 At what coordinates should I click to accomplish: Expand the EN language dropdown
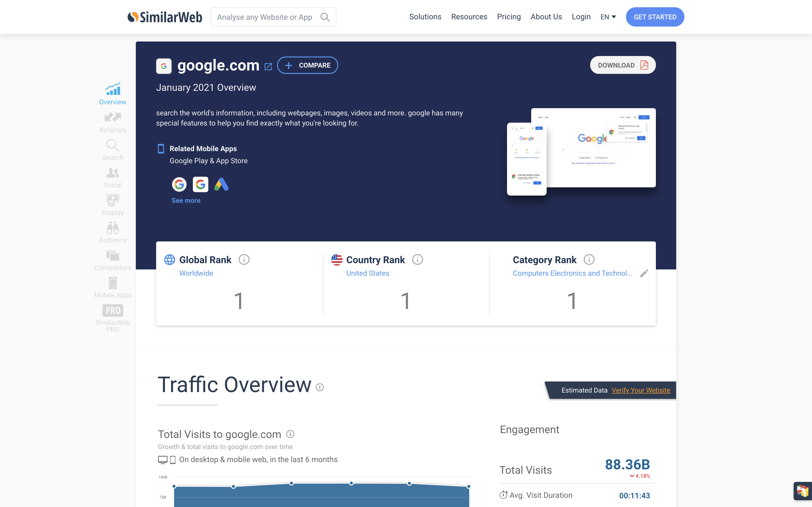[608, 17]
